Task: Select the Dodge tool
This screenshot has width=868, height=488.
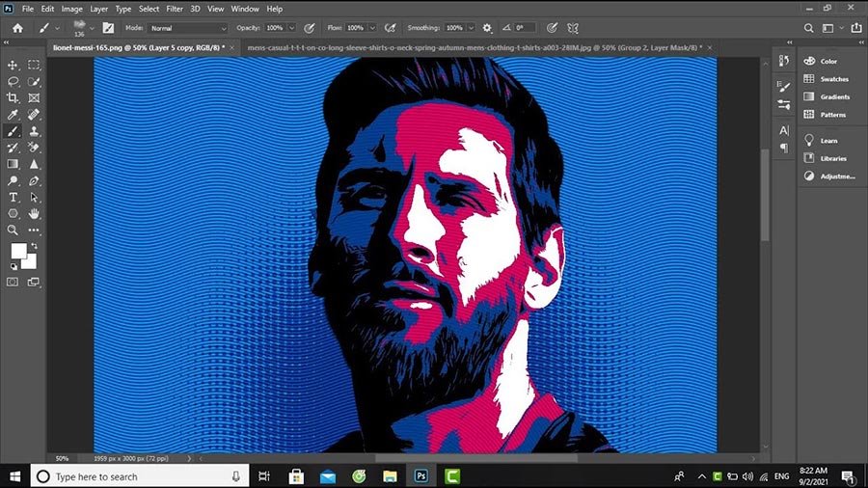Action: [13, 181]
